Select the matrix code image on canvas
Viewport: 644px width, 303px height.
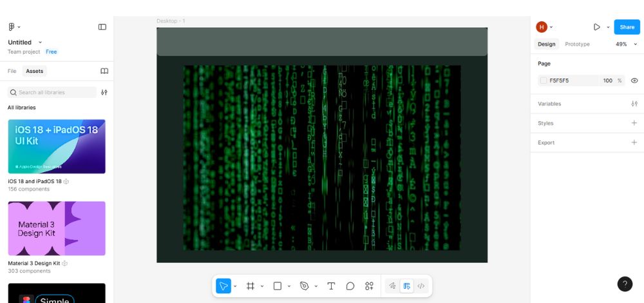[321, 158]
